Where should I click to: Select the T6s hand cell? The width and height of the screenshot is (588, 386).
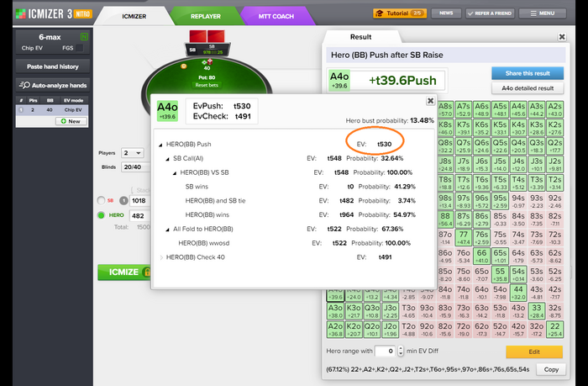click(x=481, y=182)
